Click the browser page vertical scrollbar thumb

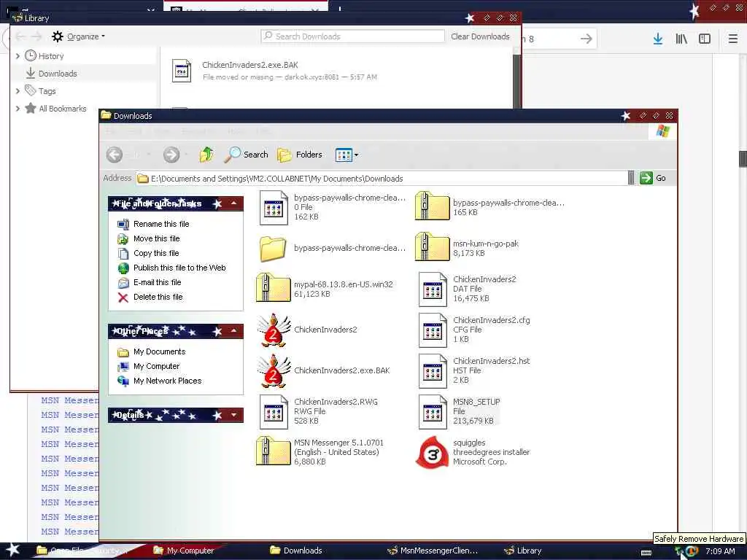pos(743,158)
